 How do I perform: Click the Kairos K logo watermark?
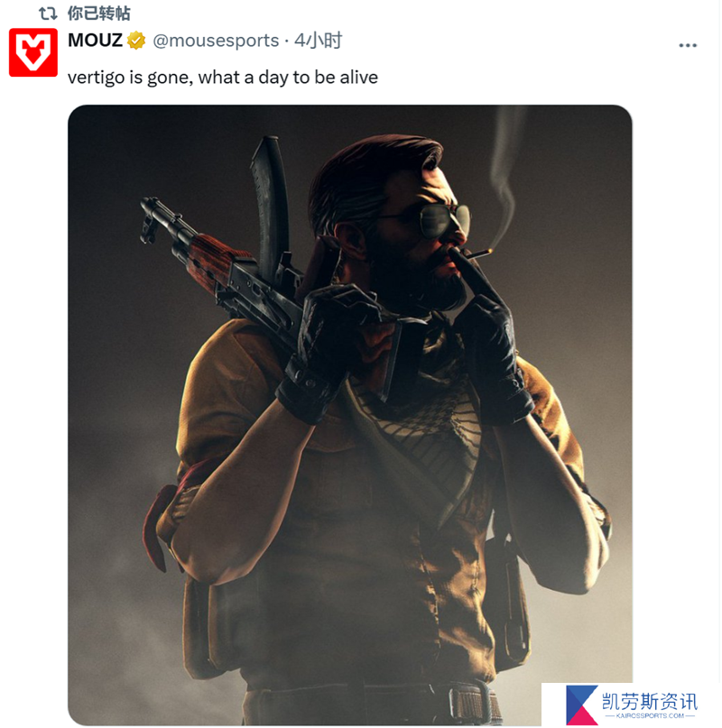582,705
